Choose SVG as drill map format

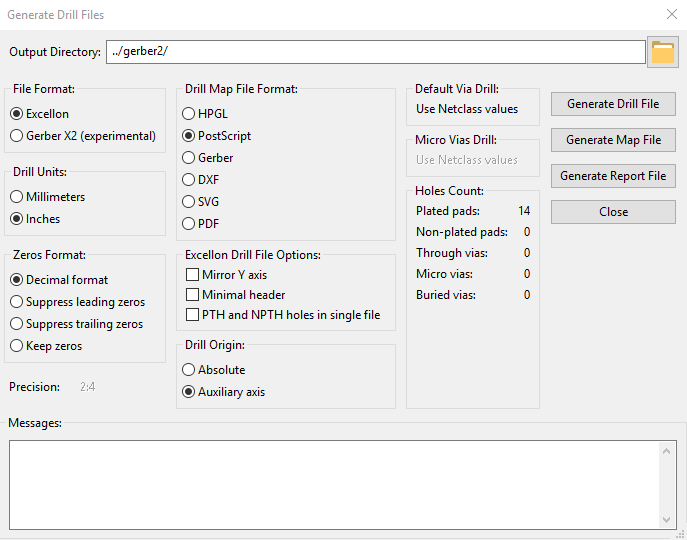click(189, 202)
